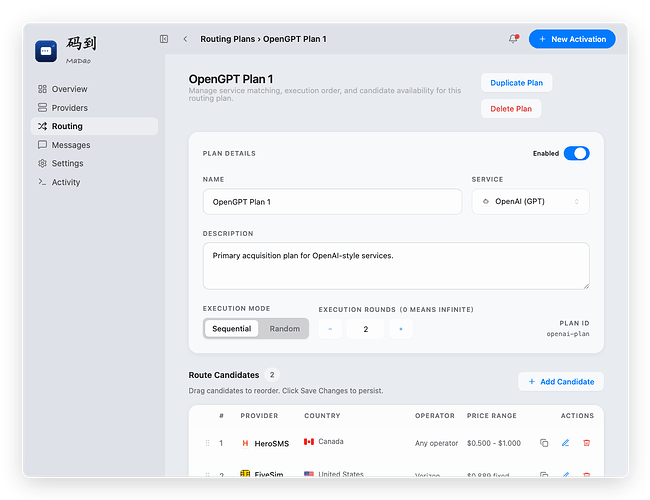Go back using the left chevron
This screenshot has height=500, width=650.
pyautogui.click(x=185, y=39)
